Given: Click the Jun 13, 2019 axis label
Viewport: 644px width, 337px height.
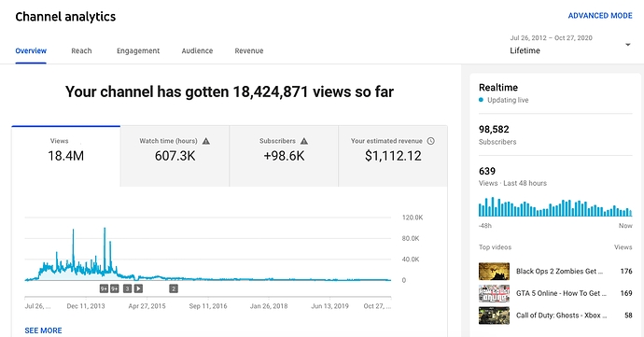Looking at the screenshot, I should [329, 306].
